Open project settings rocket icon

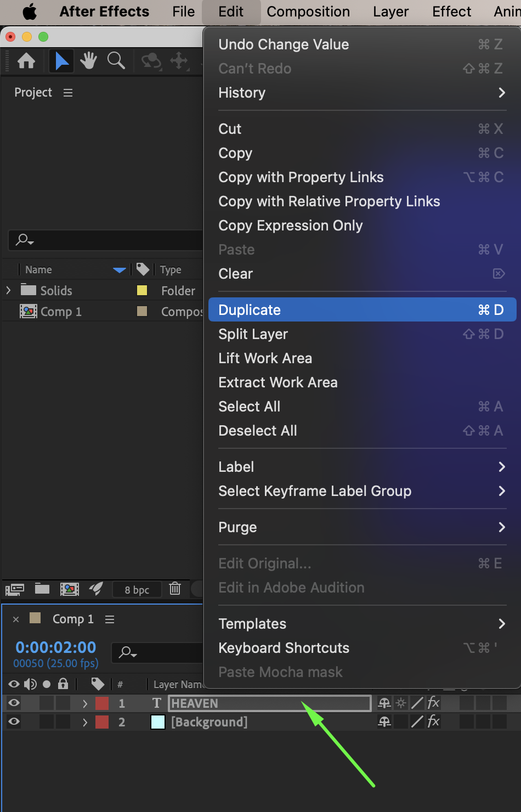pos(96,589)
